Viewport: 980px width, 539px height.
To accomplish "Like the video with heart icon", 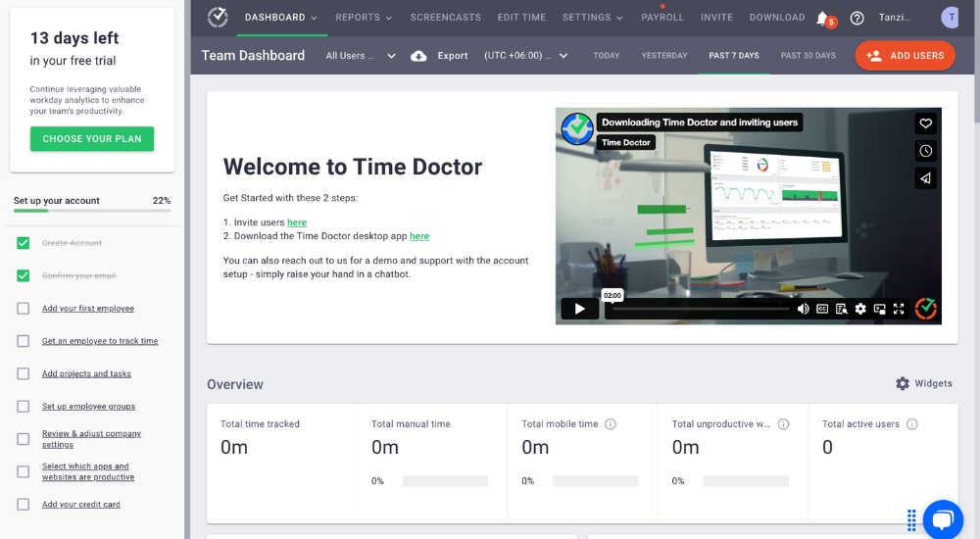I will coord(926,123).
